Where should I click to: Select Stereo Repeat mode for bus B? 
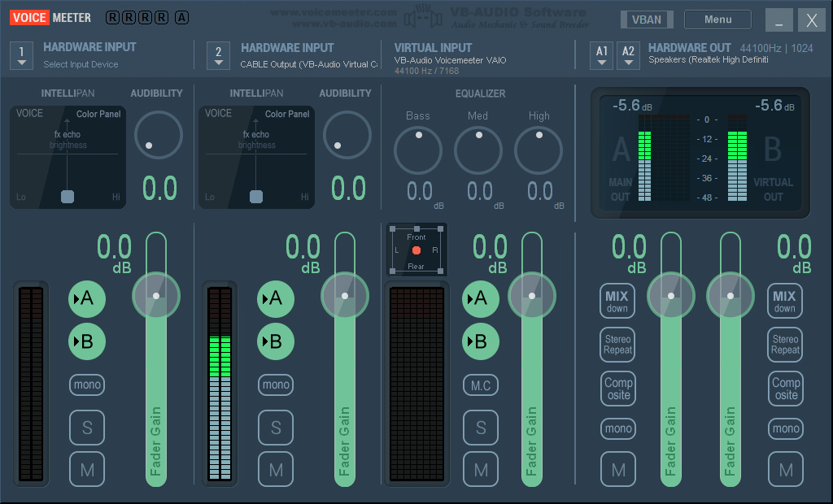pos(785,344)
